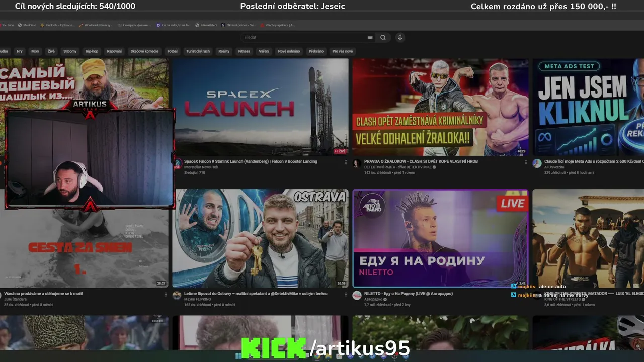Open more options for NILETTO video
The width and height of the screenshot is (644, 362).
pos(526,294)
